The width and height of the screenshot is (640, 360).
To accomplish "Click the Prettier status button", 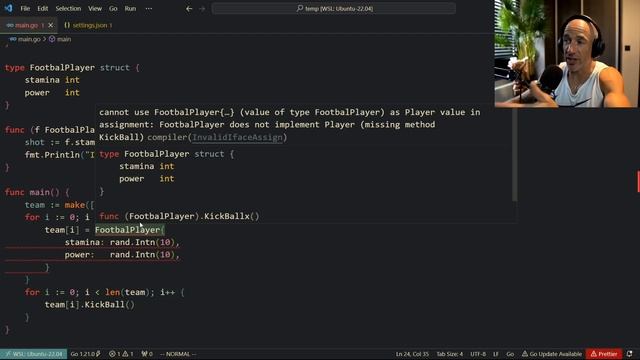I will pos(604,354).
